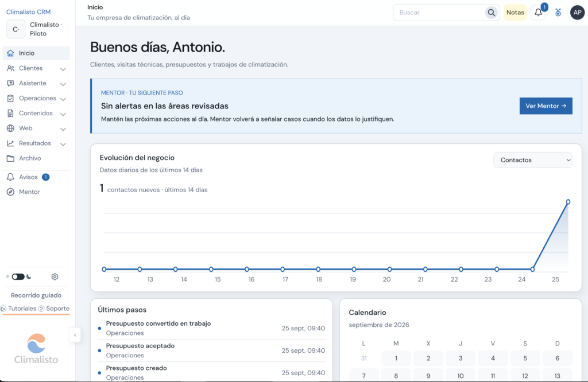
Task: Open Avisos menu item
Action: point(36,177)
